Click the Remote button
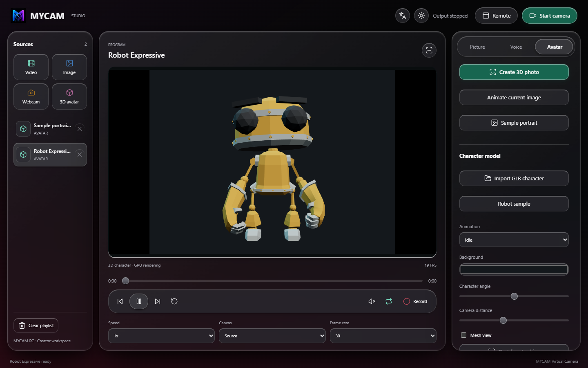The image size is (588, 368). [x=496, y=16]
